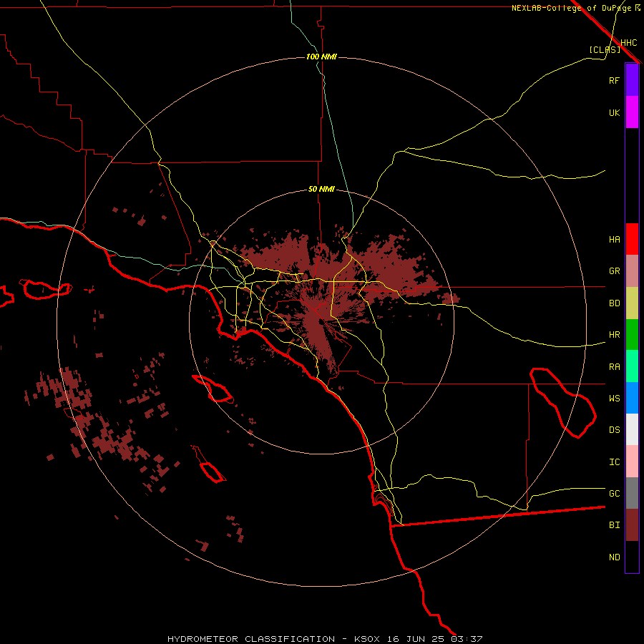Screen dimensions: 644x644
Task: Select the IC light pink legend swatch
Action: (632, 462)
